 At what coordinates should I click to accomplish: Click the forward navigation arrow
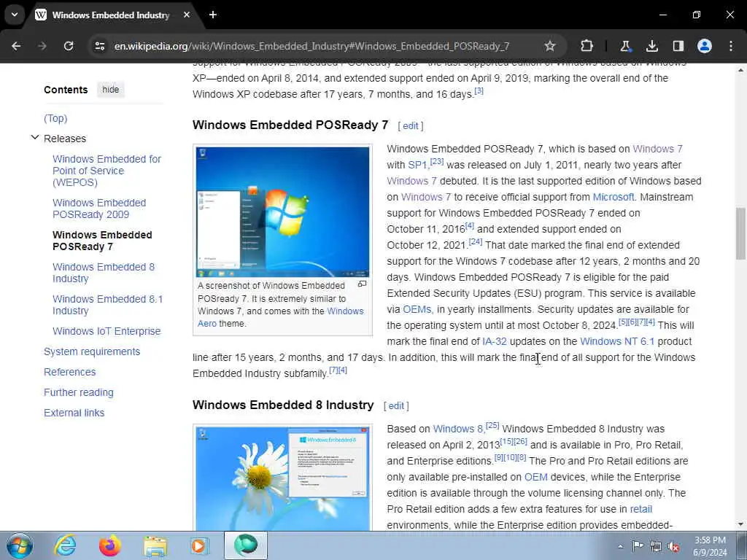click(42, 46)
